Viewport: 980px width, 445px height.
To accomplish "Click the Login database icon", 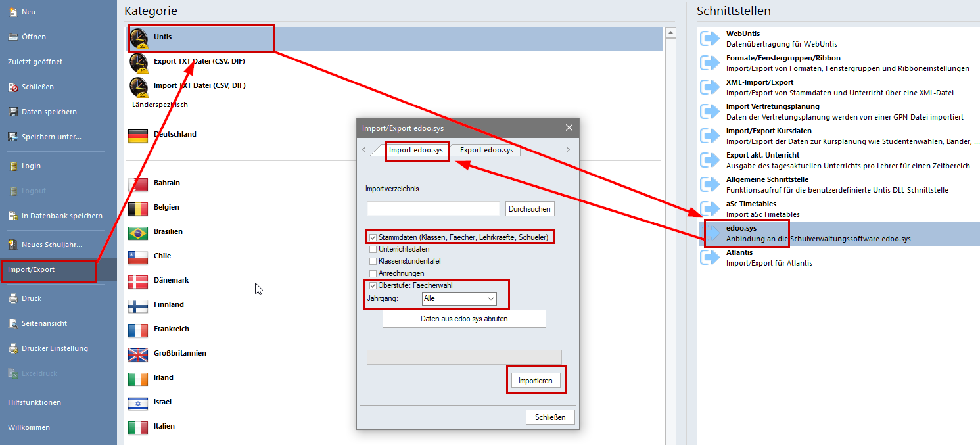I will pos(13,166).
